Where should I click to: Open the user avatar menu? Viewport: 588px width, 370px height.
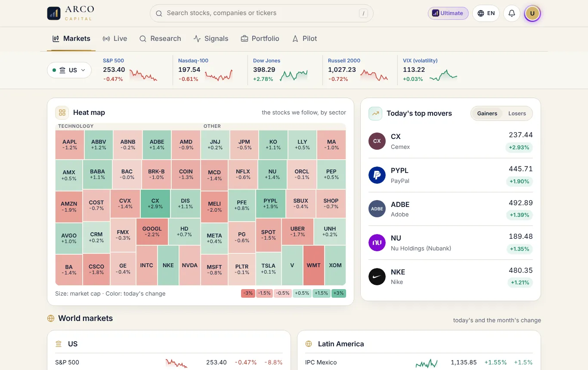[532, 13]
